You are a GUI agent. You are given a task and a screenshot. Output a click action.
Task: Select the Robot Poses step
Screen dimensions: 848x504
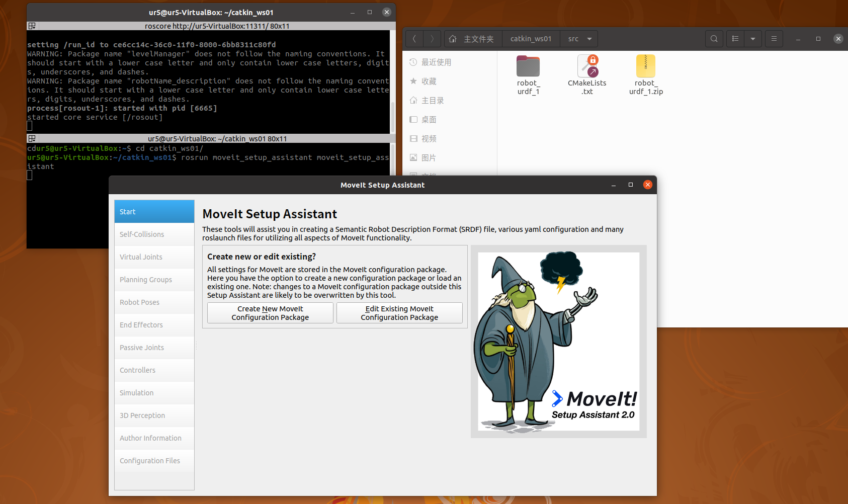(154, 302)
